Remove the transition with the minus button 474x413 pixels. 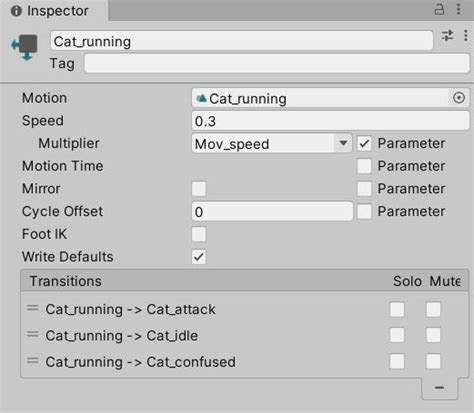(439, 388)
